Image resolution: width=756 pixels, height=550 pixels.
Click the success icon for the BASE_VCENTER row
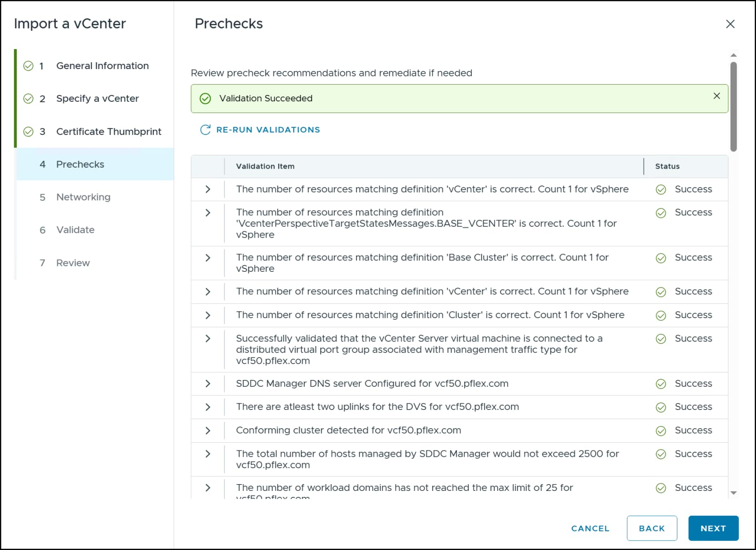[x=661, y=213]
